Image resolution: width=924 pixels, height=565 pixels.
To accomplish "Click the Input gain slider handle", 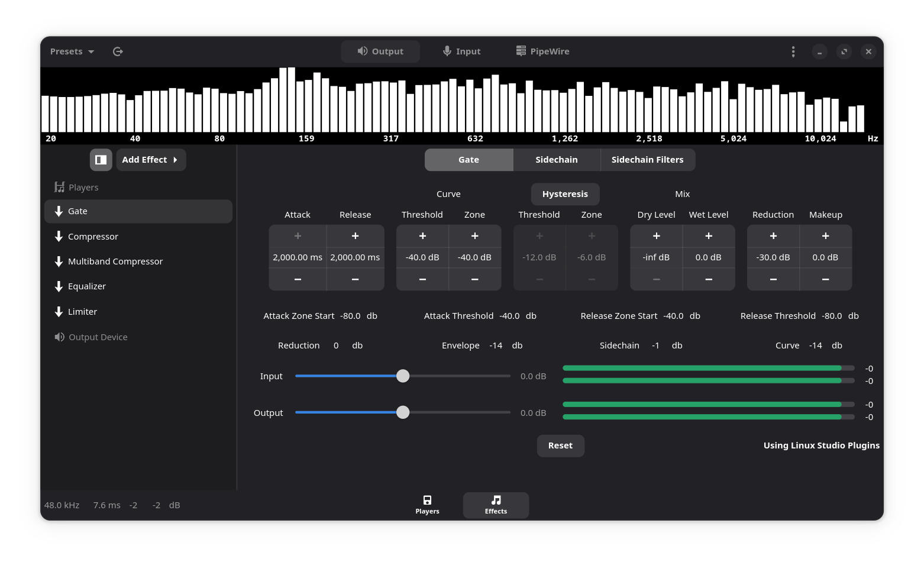I will pyautogui.click(x=403, y=376).
